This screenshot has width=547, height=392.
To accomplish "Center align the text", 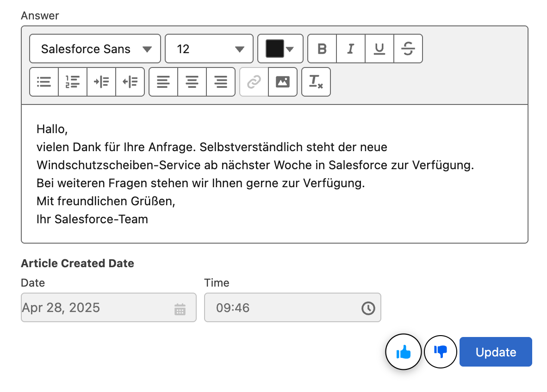I will (x=192, y=82).
